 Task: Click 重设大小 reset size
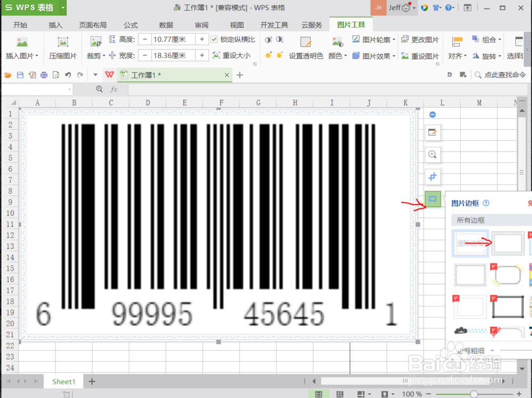click(x=231, y=55)
